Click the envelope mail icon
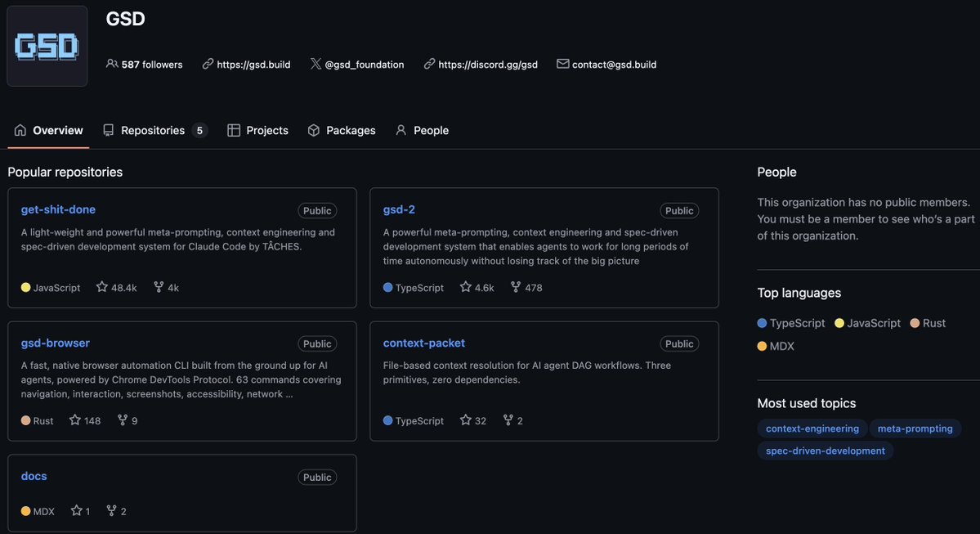This screenshot has width=980, height=534. click(x=562, y=64)
